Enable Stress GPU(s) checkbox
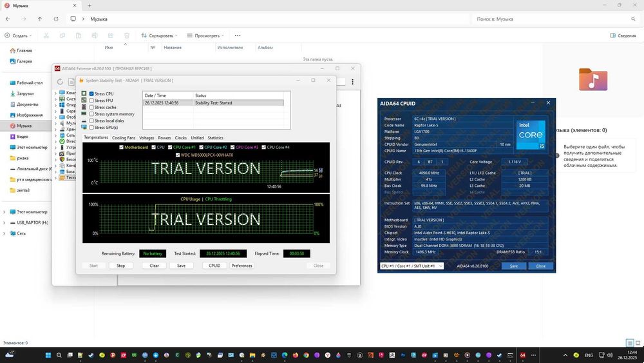 [91, 128]
